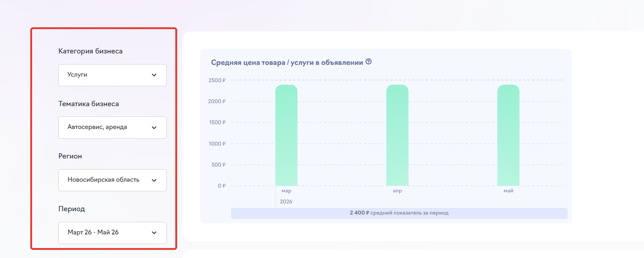Click the апр month label on the axis
Image resolution: width=644 pixels, height=258 pixels.
click(x=397, y=191)
